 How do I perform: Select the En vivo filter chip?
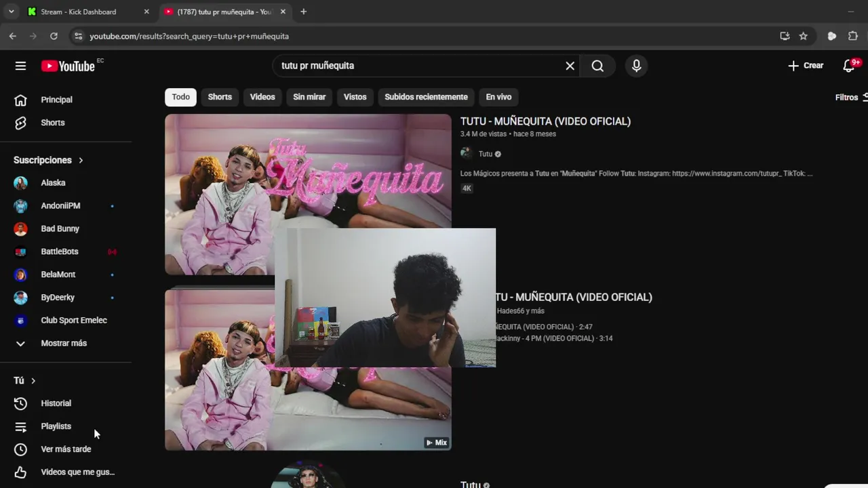tap(498, 97)
